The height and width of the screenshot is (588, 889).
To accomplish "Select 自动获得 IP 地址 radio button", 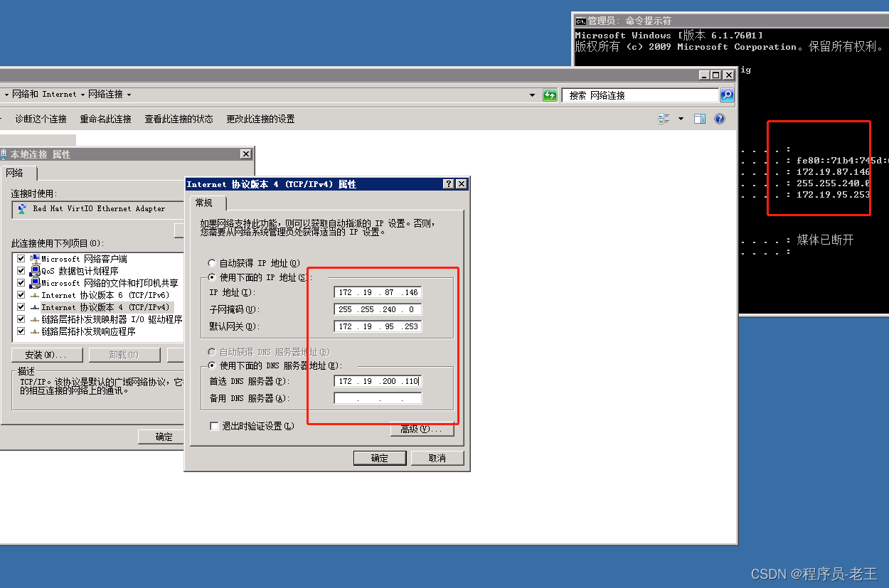I will point(212,263).
